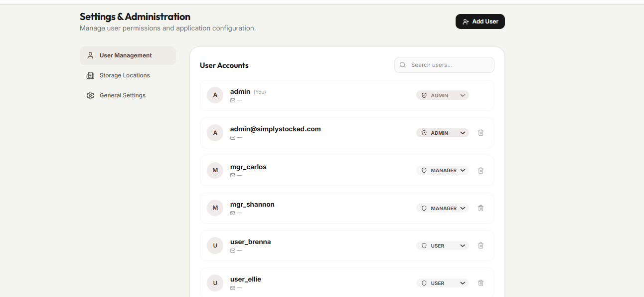Click the magnifier icon in search box
This screenshot has height=297, width=644.
[x=403, y=65]
